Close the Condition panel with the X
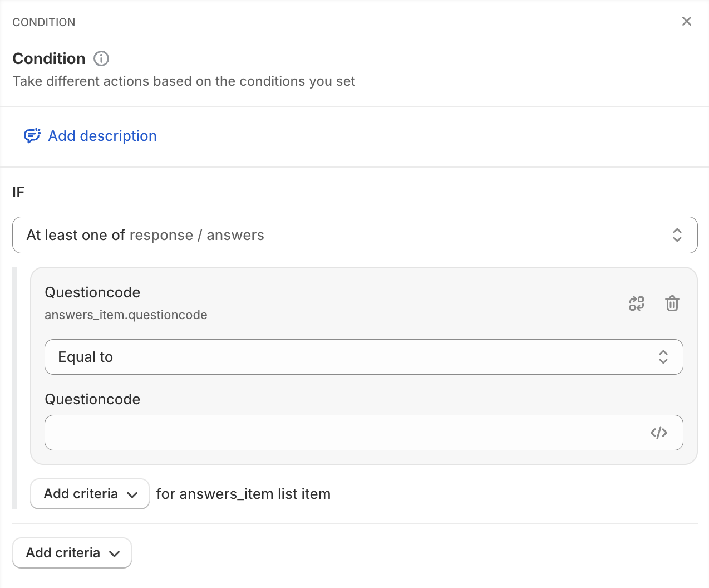The height and width of the screenshot is (588, 709). click(x=687, y=21)
